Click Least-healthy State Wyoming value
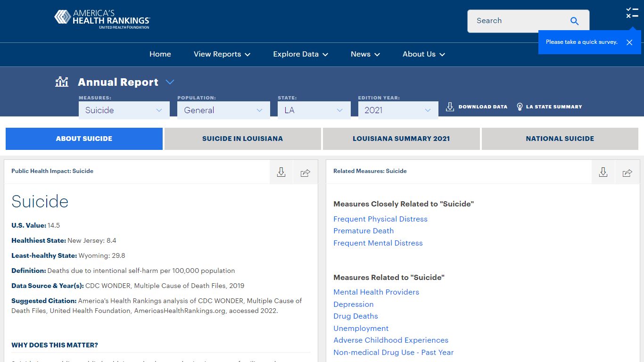Viewport: 644px width, 362px height. coord(68,255)
